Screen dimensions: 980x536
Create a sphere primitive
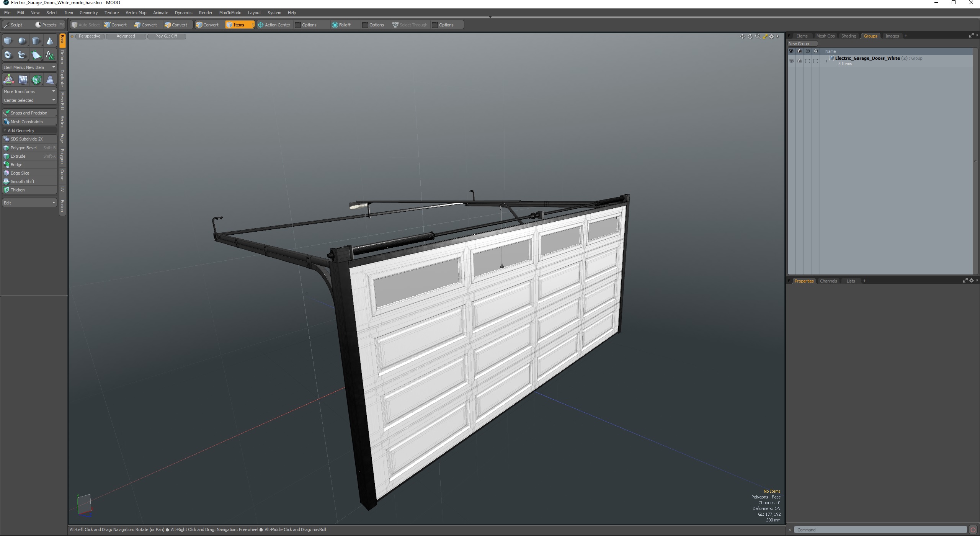(x=22, y=41)
